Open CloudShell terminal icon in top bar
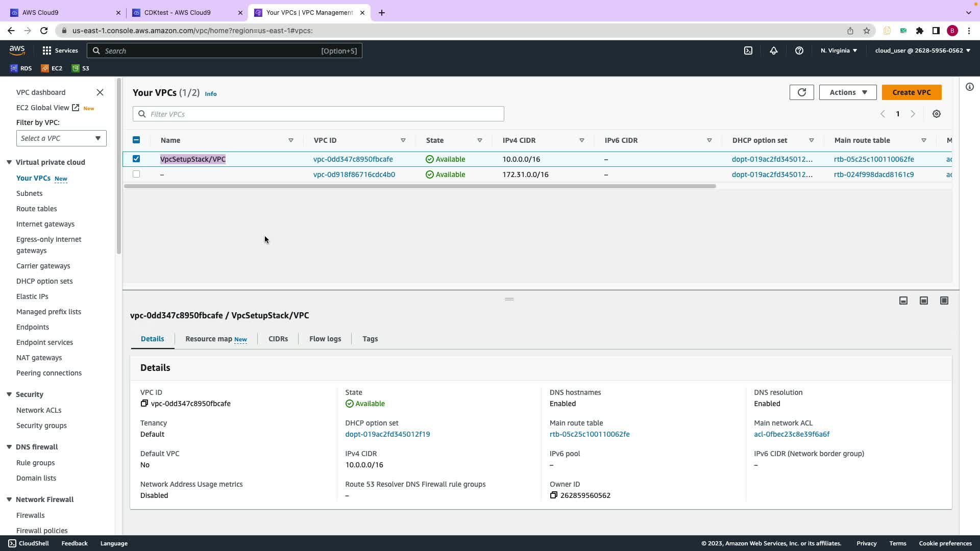Image resolution: width=980 pixels, height=551 pixels. 748,51
